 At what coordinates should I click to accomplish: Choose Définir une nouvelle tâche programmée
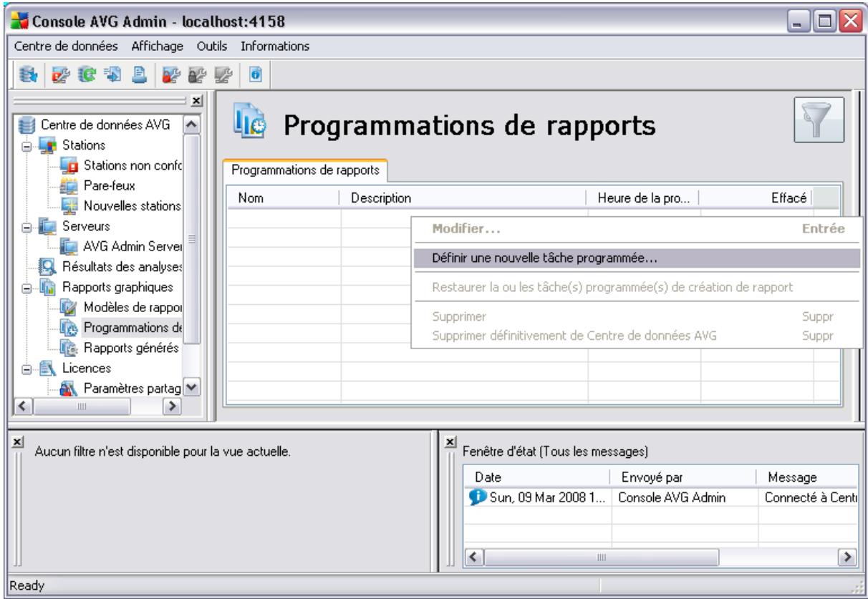tap(636, 258)
